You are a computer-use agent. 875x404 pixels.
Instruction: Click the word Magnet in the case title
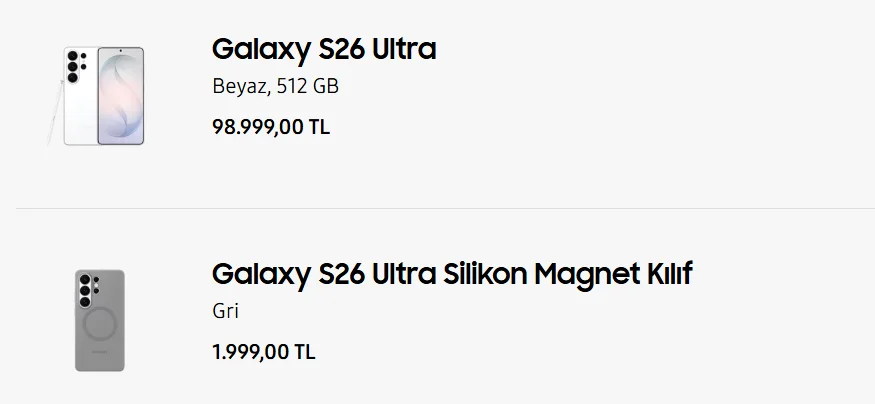585,273
